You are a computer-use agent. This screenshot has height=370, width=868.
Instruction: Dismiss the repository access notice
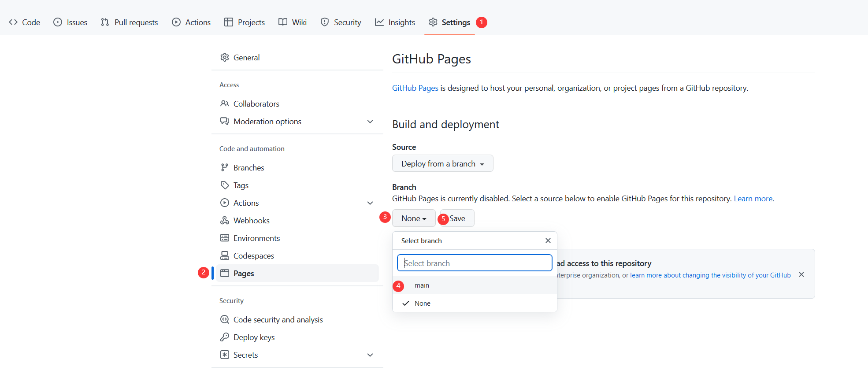coord(801,274)
